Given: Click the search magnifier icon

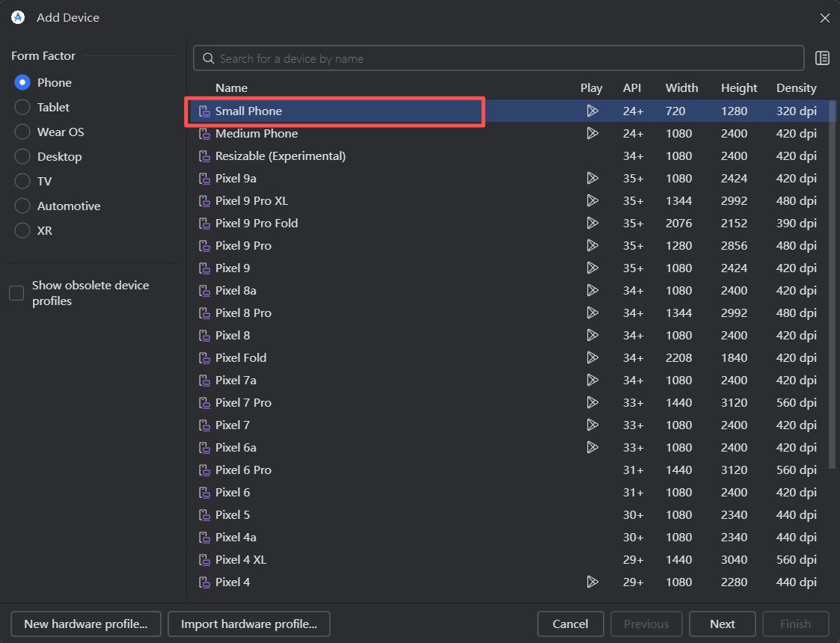Looking at the screenshot, I should pyautogui.click(x=208, y=58).
